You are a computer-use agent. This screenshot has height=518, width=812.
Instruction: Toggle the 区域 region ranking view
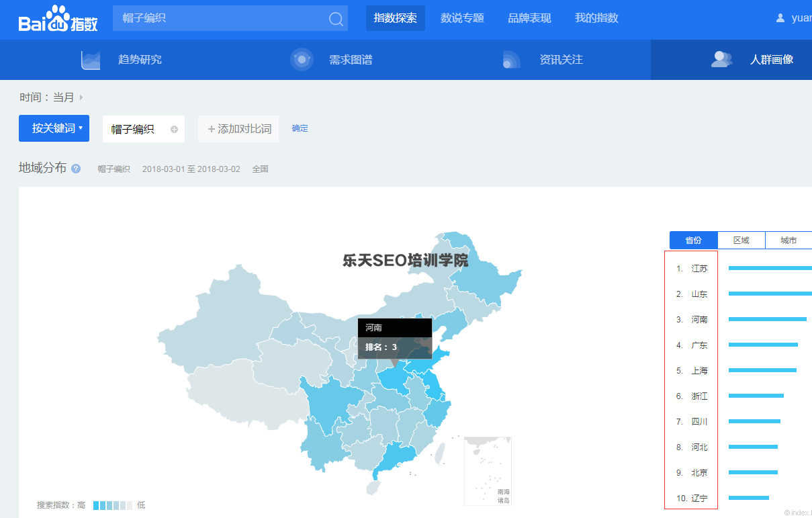point(741,240)
